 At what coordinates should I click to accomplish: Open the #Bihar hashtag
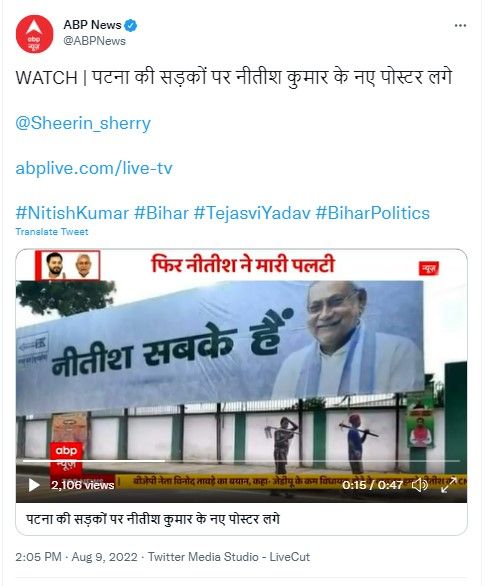click(x=161, y=213)
